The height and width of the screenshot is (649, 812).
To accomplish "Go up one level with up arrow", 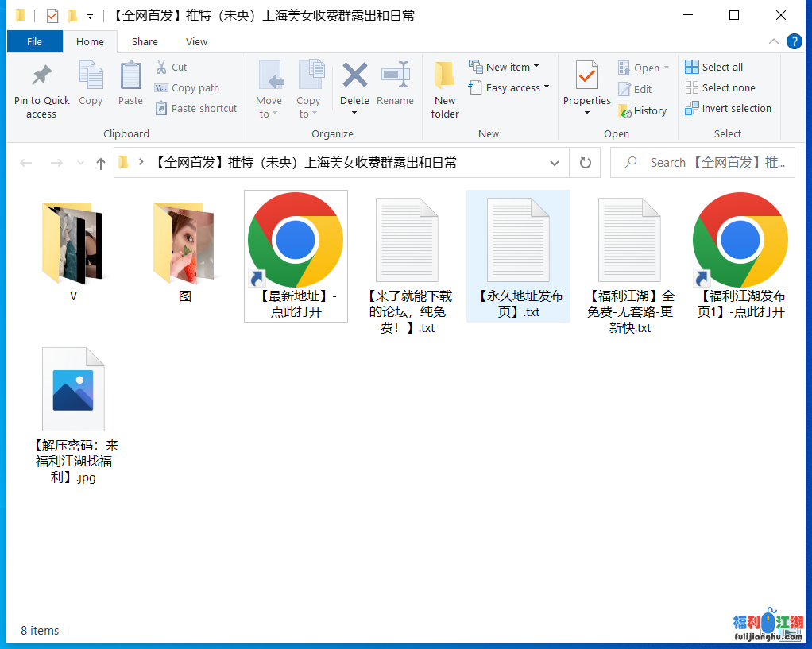I will point(100,163).
